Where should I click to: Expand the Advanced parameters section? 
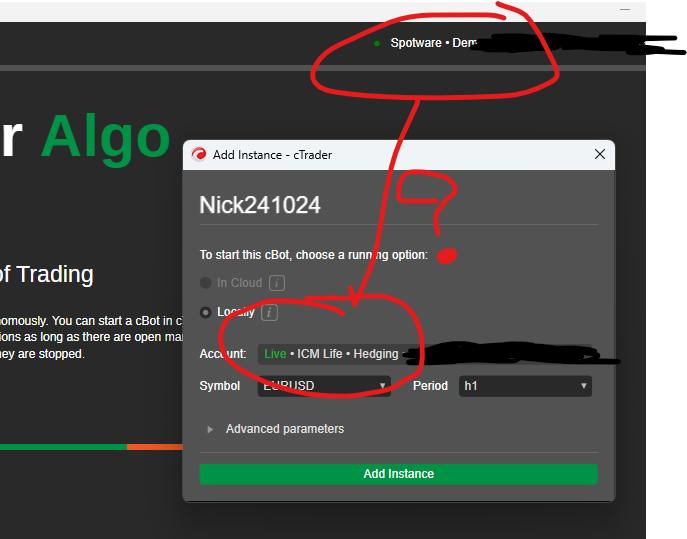tap(210, 429)
